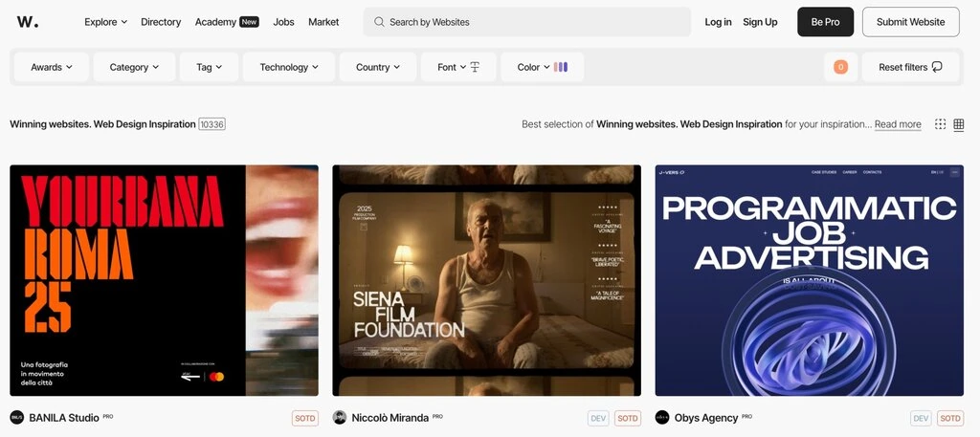Click Obys Agency avatar icon

pyautogui.click(x=662, y=417)
